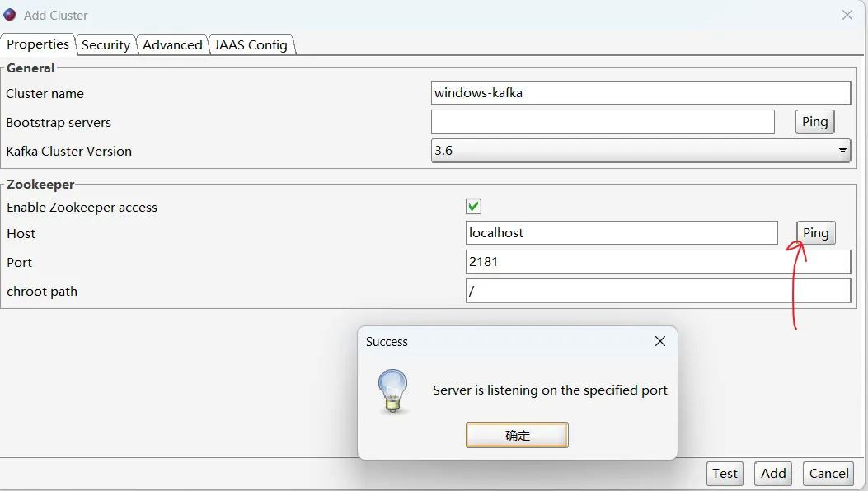Screen dimensions: 868x491
Task: Click the 'Cluster name' label
Action: (45, 94)
